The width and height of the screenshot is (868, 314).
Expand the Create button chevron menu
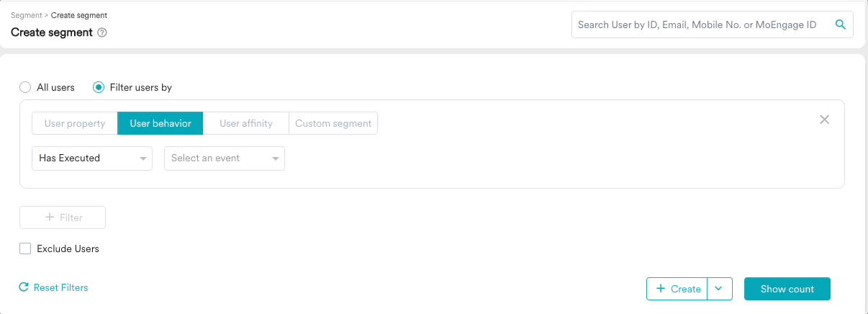(720, 289)
